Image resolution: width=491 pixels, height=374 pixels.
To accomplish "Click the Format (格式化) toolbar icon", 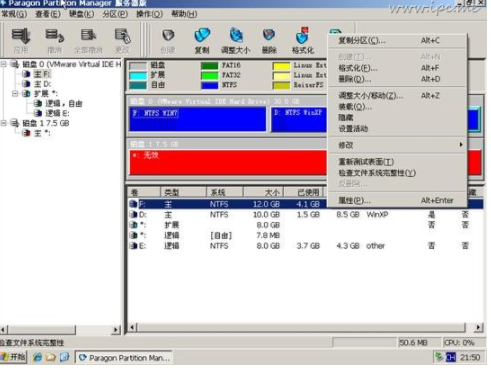I will pyautogui.click(x=303, y=35).
